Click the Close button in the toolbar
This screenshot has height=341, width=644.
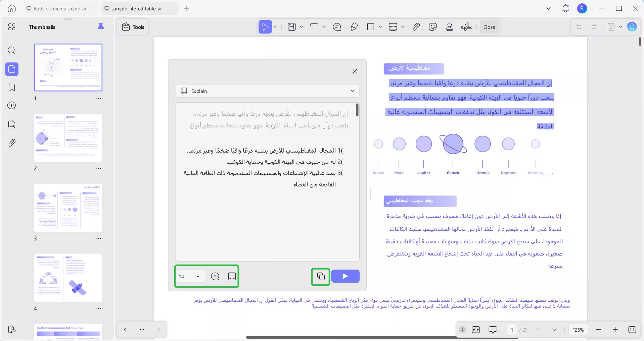[x=489, y=27]
